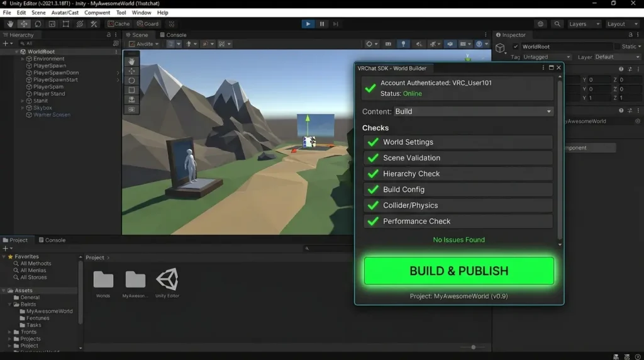Click the search magnifier icon in the top toolbar
This screenshot has height=360, width=644.
point(557,24)
